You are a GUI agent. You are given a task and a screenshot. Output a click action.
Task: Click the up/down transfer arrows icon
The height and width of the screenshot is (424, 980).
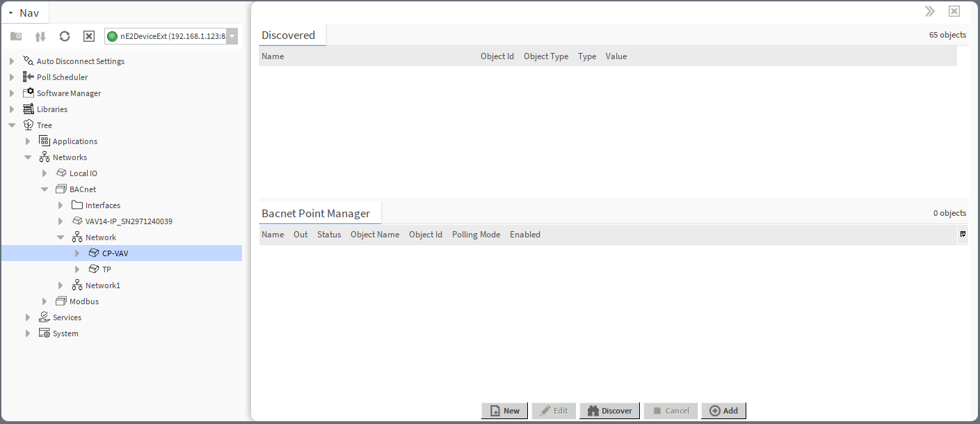pos(40,36)
